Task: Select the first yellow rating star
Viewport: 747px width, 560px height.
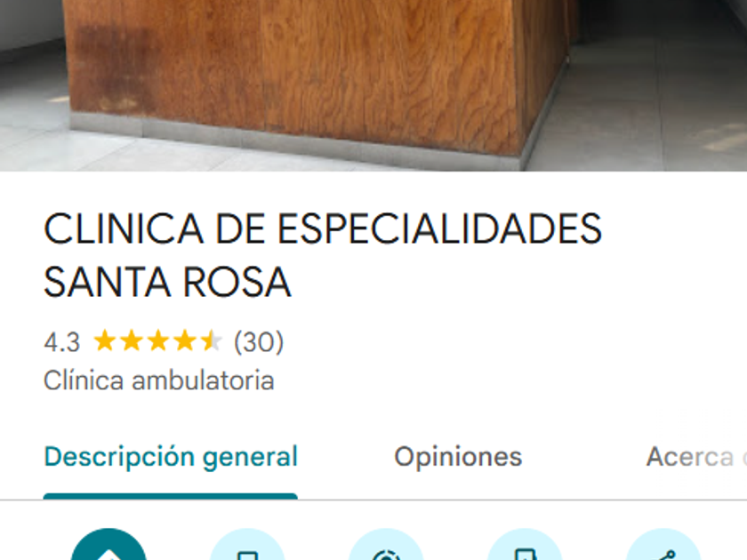Action: click(x=104, y=341)
